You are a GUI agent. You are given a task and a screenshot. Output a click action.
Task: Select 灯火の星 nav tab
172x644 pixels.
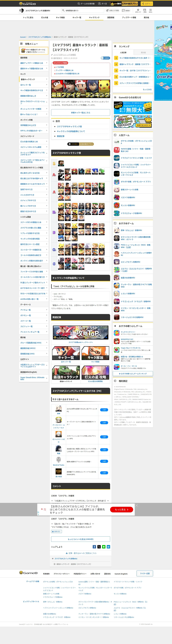(44, 18)
